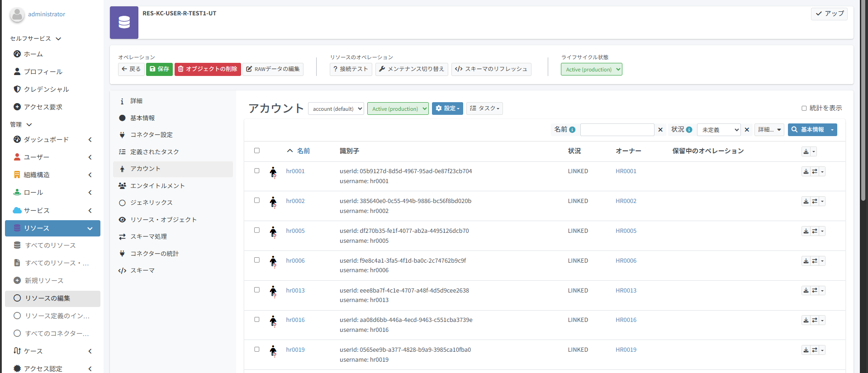This screenshot has height=373, width=868.
Task: Open the ライフサイクル状態 Active (production) dropdown
Action: point(591,69)
